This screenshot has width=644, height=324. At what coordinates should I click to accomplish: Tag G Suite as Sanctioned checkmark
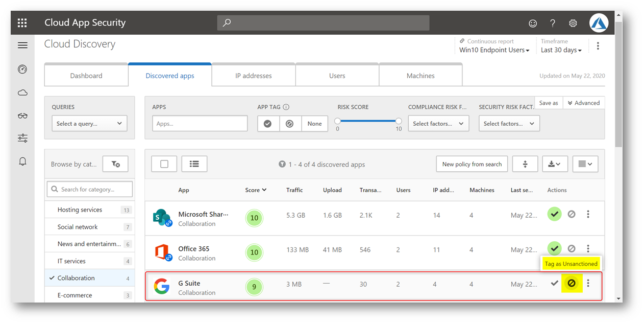click(x=554, y=283)
